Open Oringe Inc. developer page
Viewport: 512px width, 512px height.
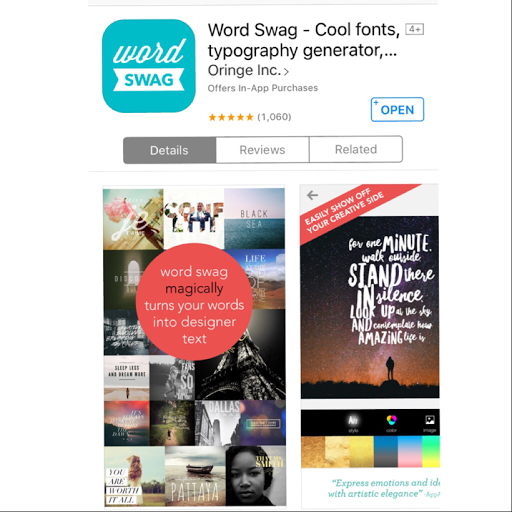pyautogui.click(x=244, y=70)
